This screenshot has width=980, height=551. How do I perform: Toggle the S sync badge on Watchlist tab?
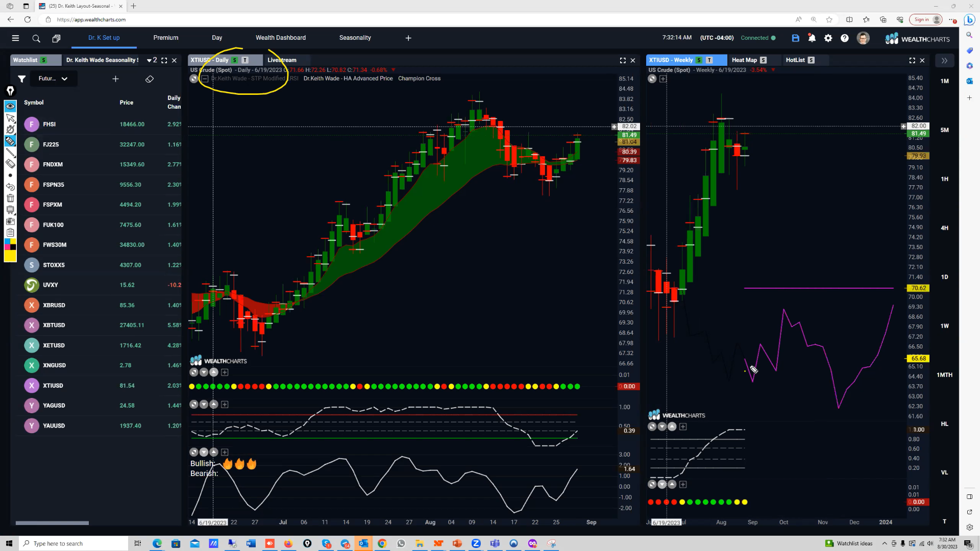coord(44,60)
